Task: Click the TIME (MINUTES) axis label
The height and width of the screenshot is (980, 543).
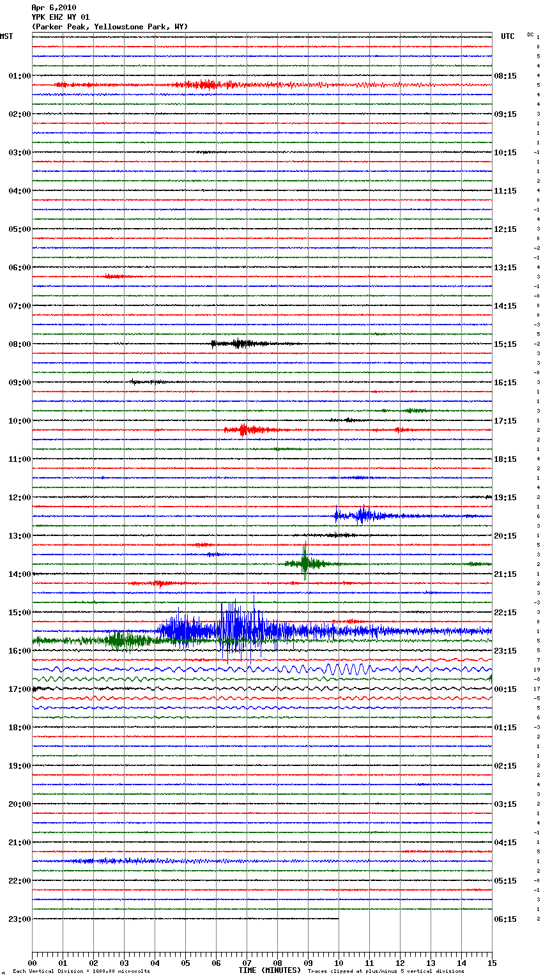Action: pos(270,970)
